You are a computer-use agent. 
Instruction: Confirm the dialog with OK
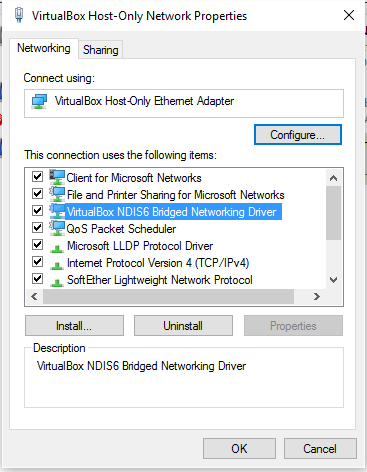pyautogui.click(x=239, y=448)
